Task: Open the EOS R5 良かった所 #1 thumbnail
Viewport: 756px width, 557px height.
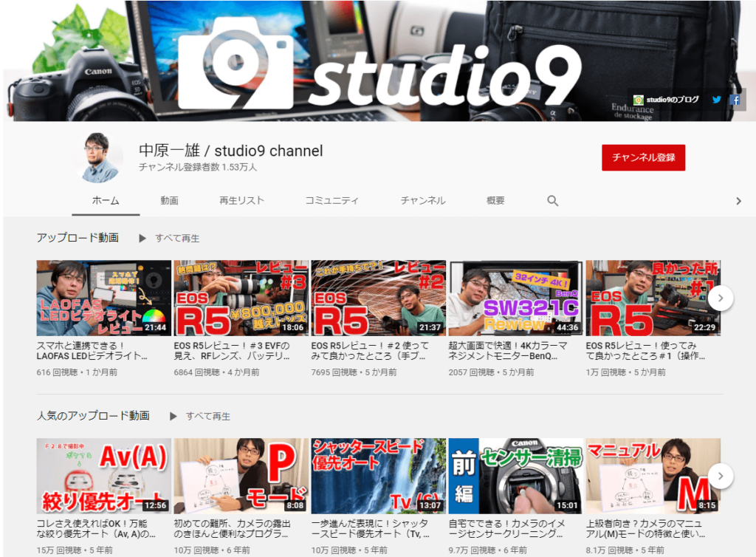Action: point(653,298)
